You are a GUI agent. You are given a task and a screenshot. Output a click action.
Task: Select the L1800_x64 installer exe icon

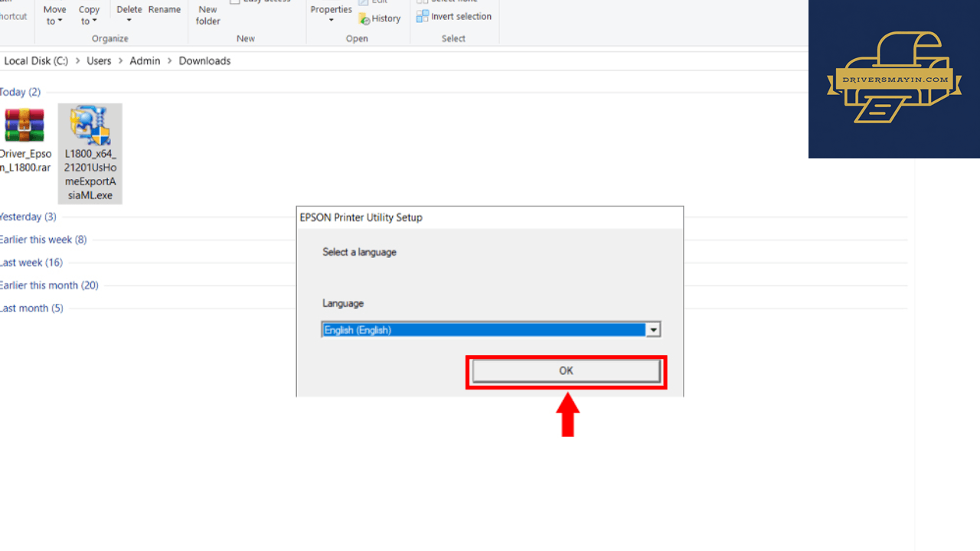point(90,126)
